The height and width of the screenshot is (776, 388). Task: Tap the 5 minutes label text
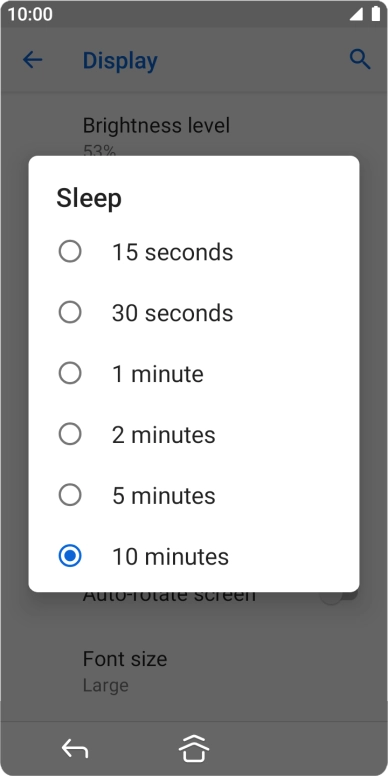coord(164,495)
